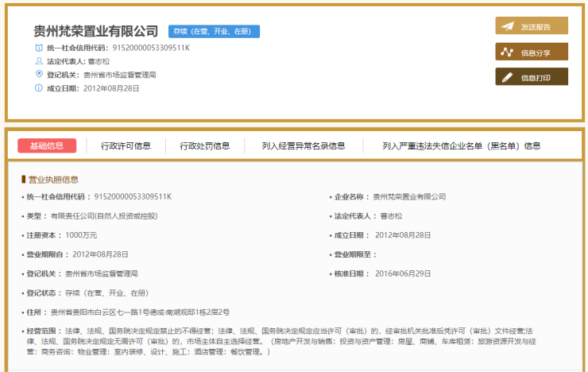This screenshot has width=588, height=372.
Task: Click credit code value in 营业执照信息 section
Action: [133, 197]
